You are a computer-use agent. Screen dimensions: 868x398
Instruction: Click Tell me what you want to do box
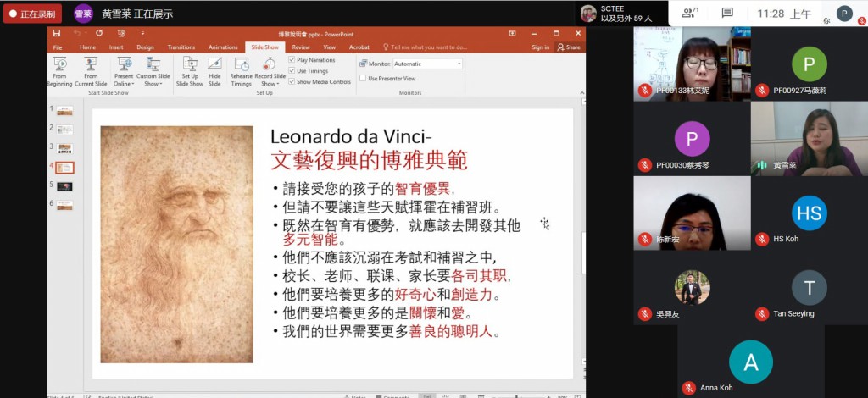425,47
